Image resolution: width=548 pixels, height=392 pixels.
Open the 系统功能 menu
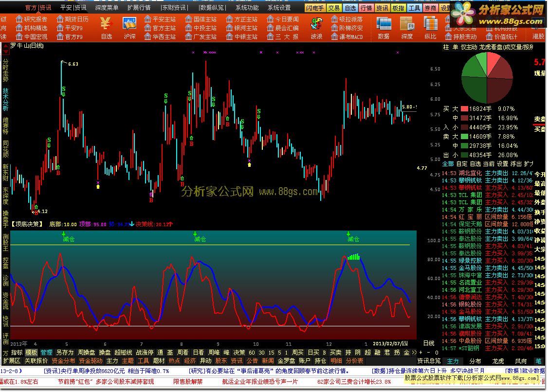[x=247, y=7]
